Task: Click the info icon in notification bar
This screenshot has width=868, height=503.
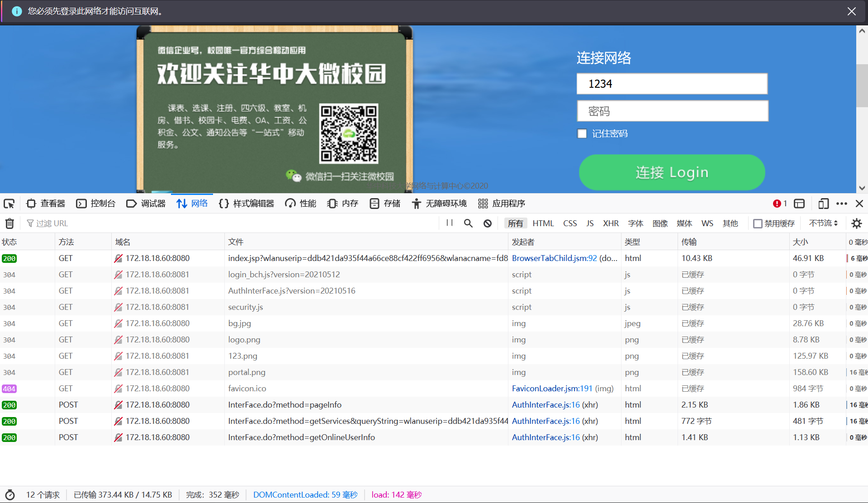Action: pos(17,11)
